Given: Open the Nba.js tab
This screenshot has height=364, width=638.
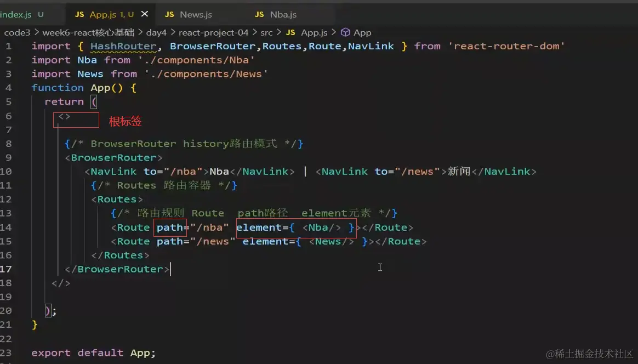Looking at the screenshot, I should tap(283, 15).
